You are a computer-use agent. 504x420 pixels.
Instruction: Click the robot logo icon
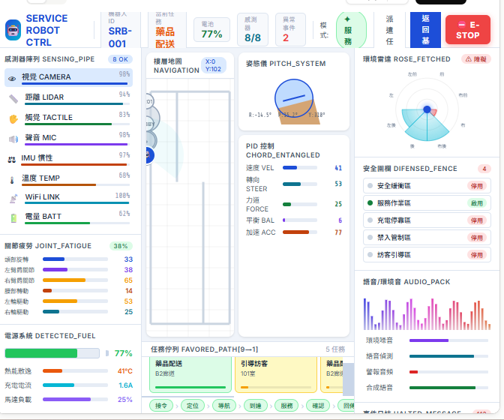[13, 30]
